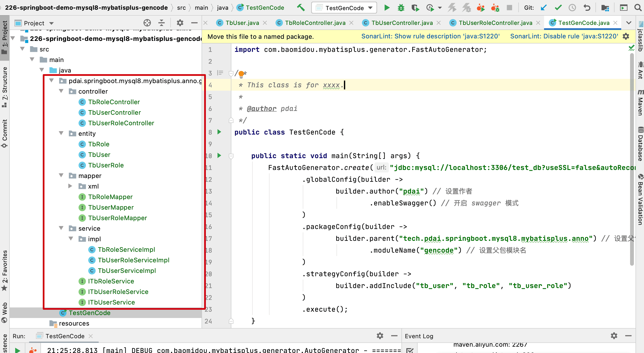This screenshot has width=644, height=353.
Task: Click the SonarLint Show rule description link
Action: pyautogui.click(x=430, y=36)
